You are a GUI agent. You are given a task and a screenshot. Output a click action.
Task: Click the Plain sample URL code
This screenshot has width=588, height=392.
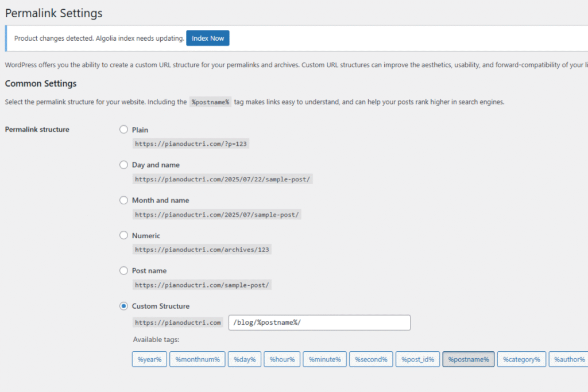[x=191, y=144]
